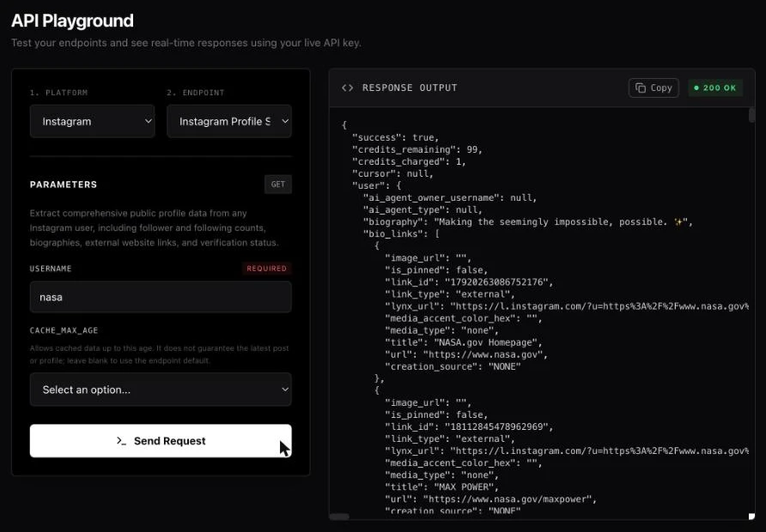
Task: Click the description about extracting public profile data
Action: click(x=155, y=228)
